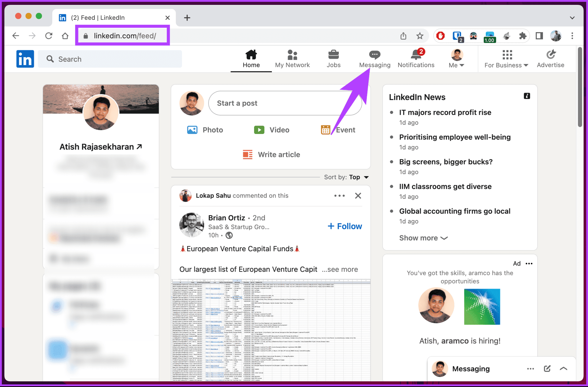Open post options three-dot menu
Viewport: 588px width, 387px height.
pos(339,196)
